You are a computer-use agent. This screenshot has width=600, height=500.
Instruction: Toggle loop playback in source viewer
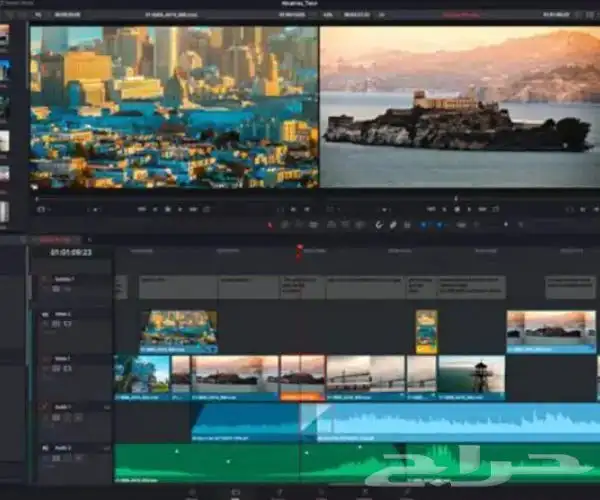pyautogui.click(x=207, y=209)
